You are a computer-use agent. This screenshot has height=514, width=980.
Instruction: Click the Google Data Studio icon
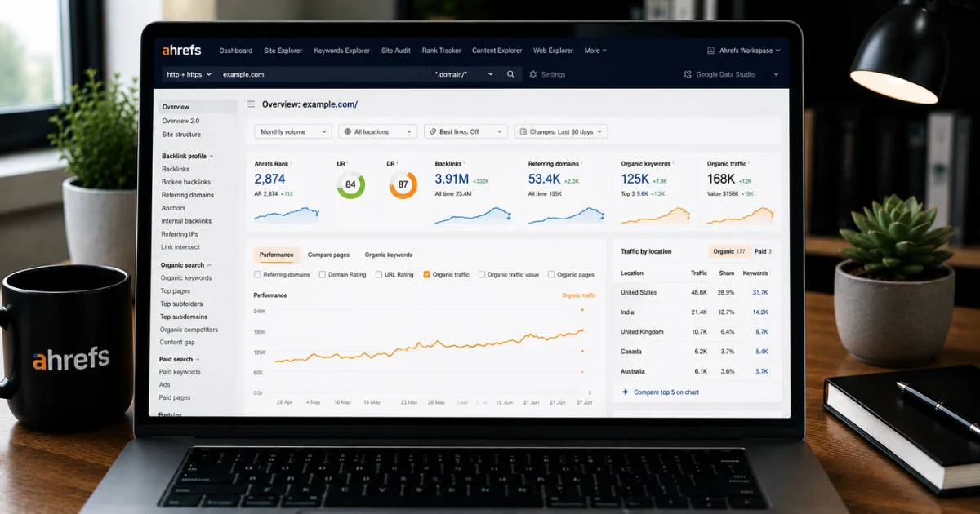pos(688,74)
